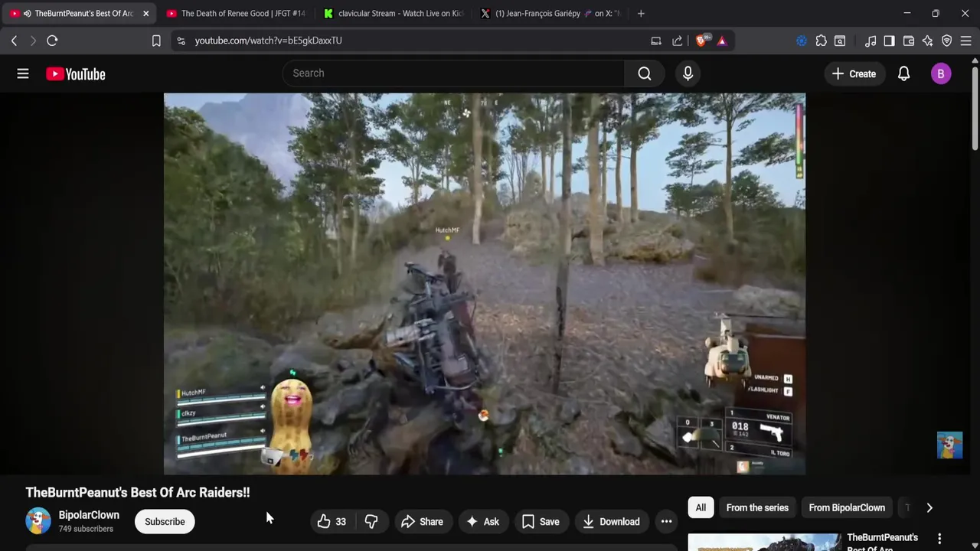Viewport: 980px width, 551px height.
Task: View site information icon in address bar
Action: point(181,41)
